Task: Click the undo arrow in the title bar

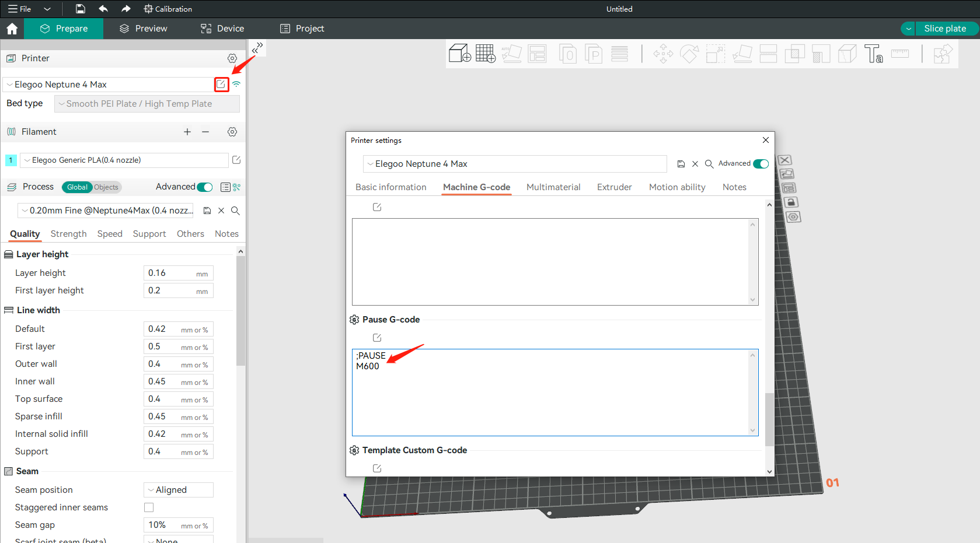Action: pyautogui.click(x=103, y=9)
